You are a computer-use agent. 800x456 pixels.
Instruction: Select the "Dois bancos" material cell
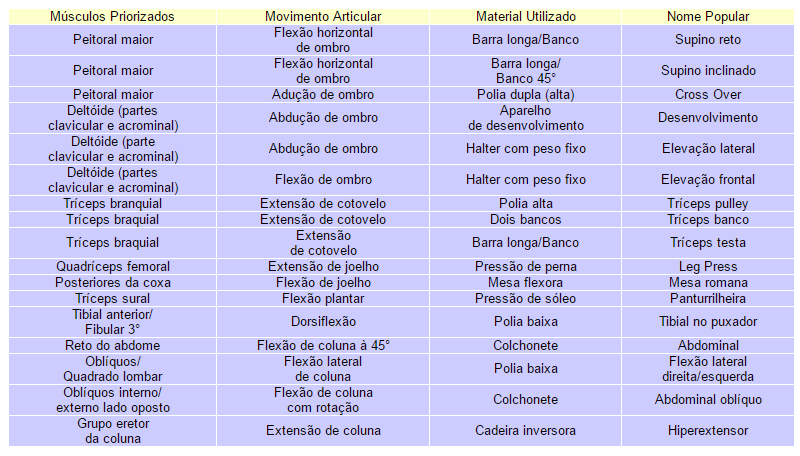[x=525, y=219]
